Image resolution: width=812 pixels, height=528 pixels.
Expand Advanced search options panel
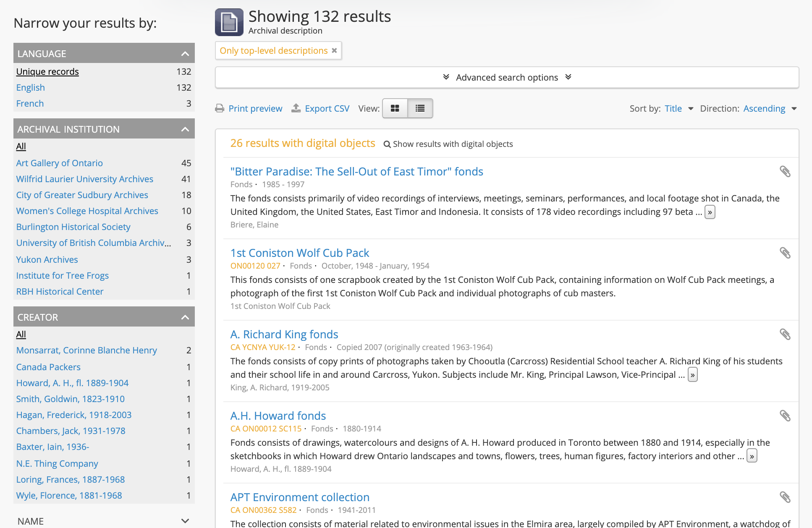507,78
